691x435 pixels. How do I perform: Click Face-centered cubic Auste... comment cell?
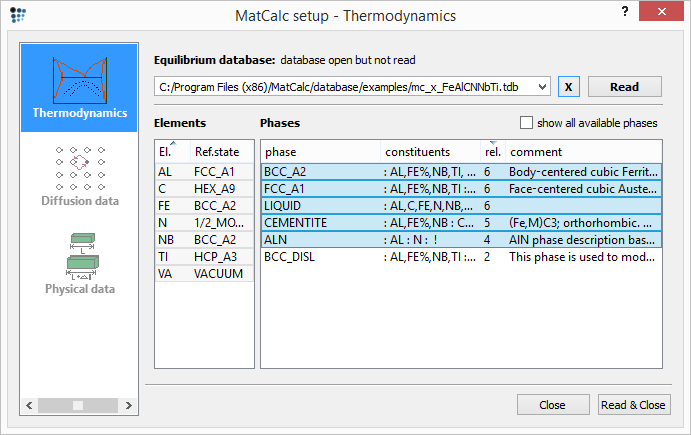(583, 189)
